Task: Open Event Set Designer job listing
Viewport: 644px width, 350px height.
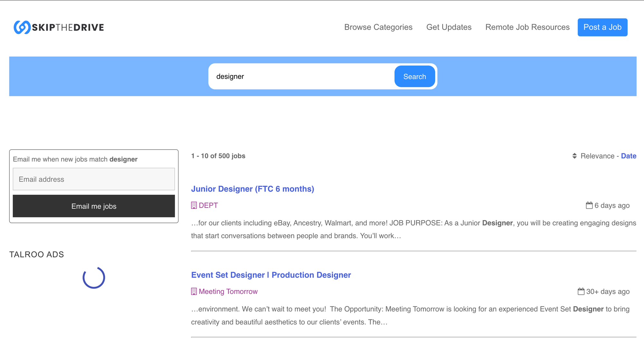Action: pos(271,275)
